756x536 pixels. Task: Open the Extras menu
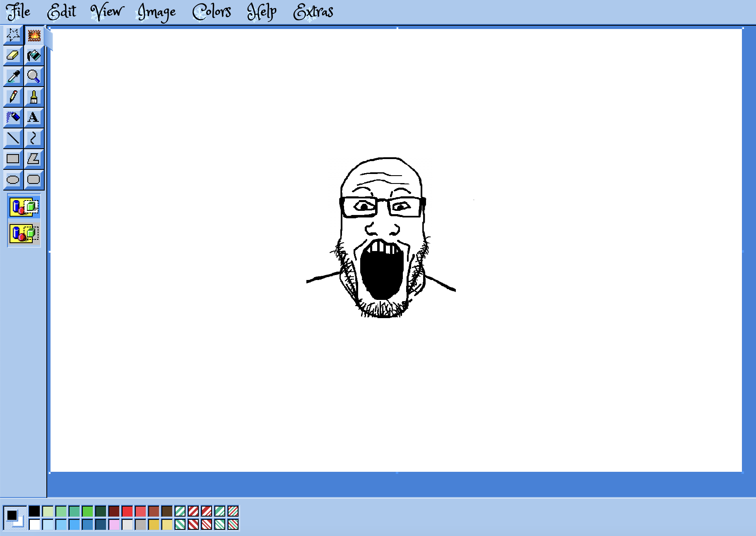(x=313, y=12)
